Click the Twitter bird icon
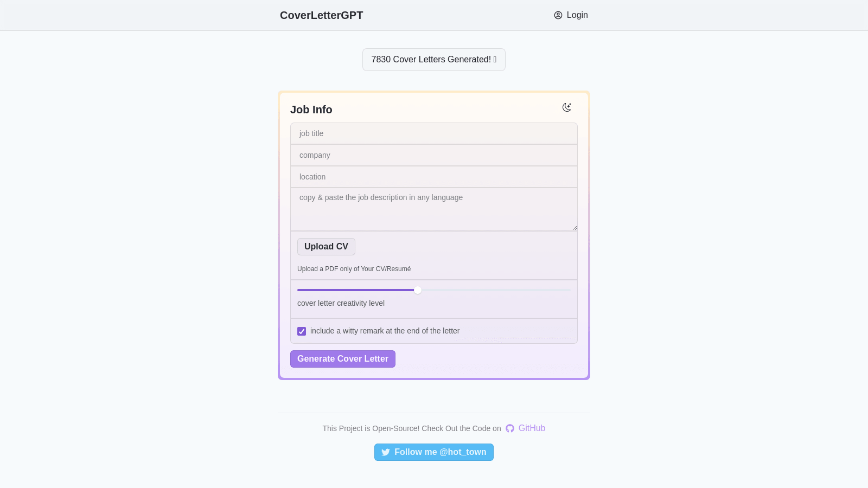Image resolution: width=868 pixels, height=488 pixels. [386, 452]
